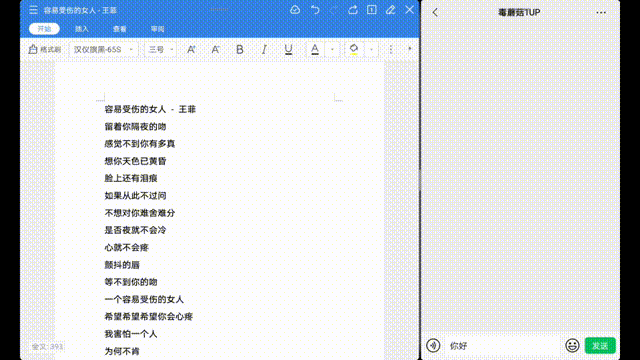Expand the highlight color dropdown arrow
Screen dimensions: 640x360
[x=371, y=49]
